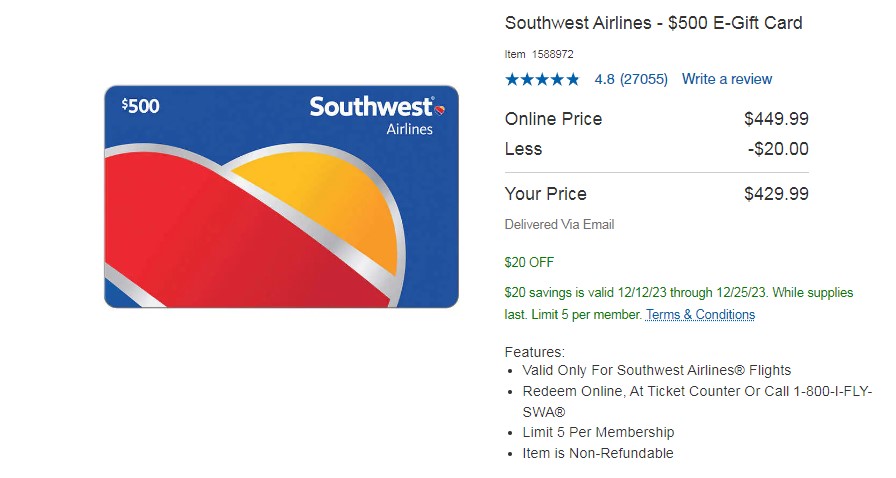Click the Item 1588972 number
Image resolution: width=896 pixels, height=478 pixels.
(x=539, y=54)
